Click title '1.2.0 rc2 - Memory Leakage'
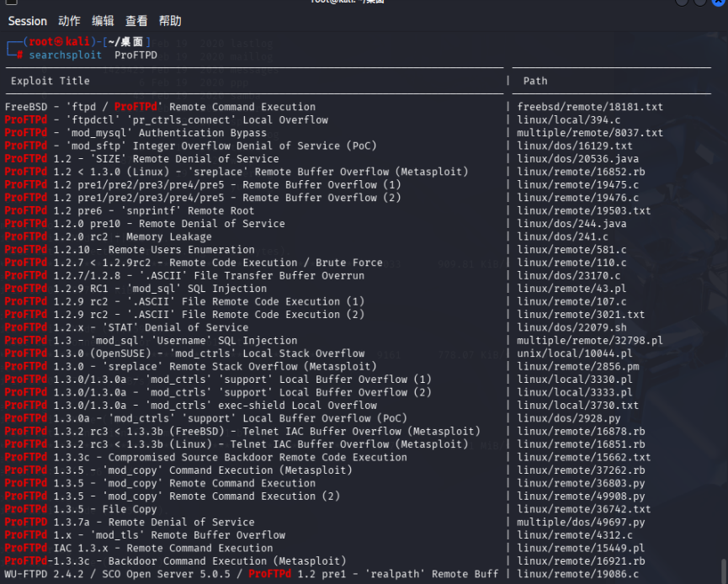 [x=132, y=236]
